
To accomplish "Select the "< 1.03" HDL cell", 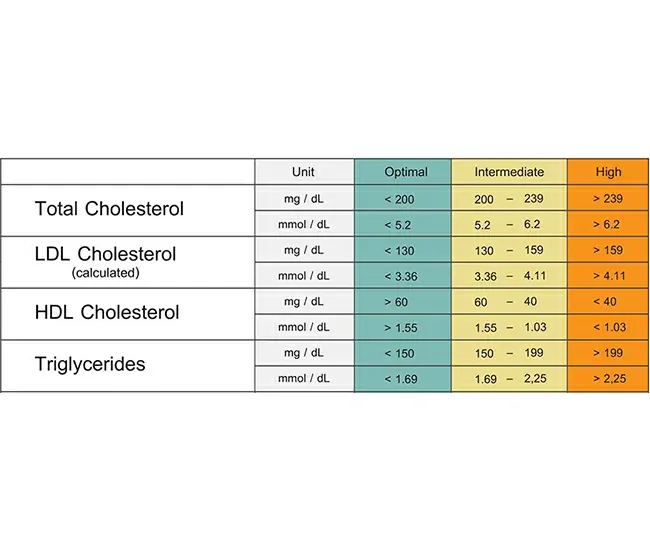I will [608, 328].
